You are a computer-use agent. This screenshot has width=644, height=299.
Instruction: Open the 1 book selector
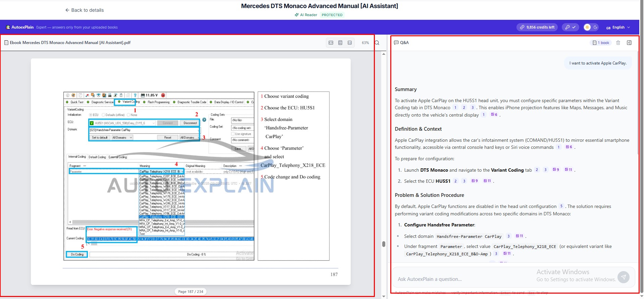point(601,43)
